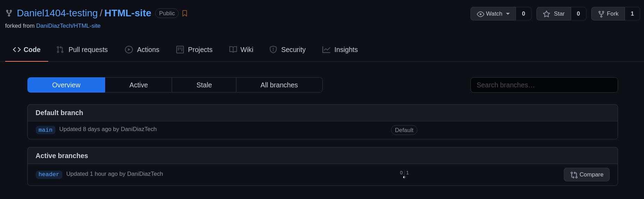Image resolution: width=644 pixels, height=199 pixels.
Task: Click the bookmark icon next to Public badge
Action: pos(185,14)
